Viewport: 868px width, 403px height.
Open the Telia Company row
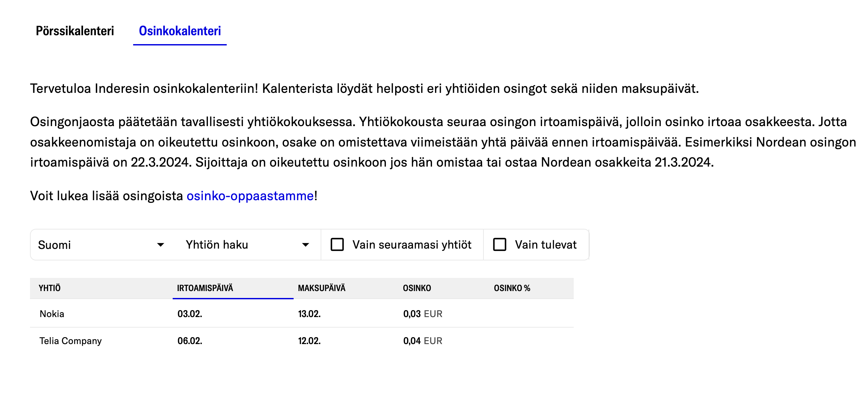pos(71,341)
